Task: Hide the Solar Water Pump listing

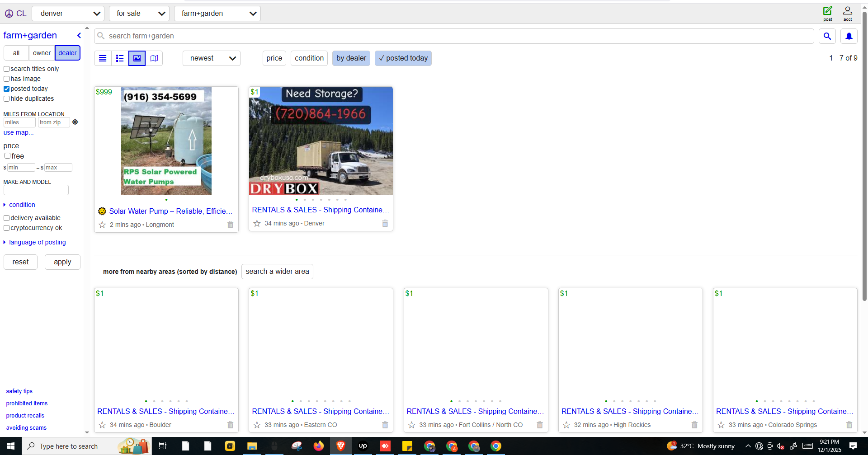Action: (230, 225)
